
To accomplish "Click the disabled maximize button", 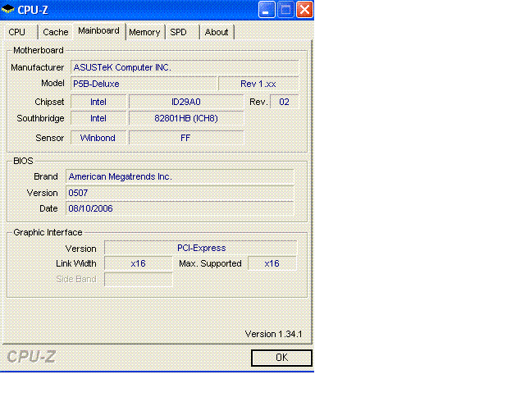I will point(285,10).
